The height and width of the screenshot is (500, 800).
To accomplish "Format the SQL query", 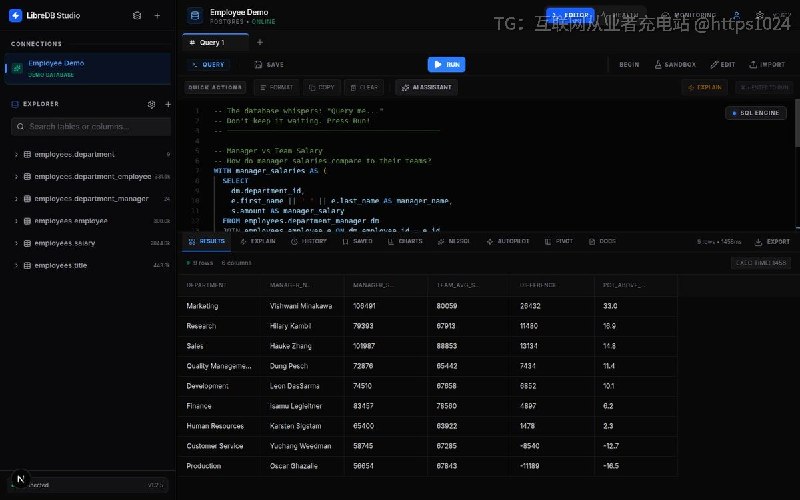I will [277, 87].
